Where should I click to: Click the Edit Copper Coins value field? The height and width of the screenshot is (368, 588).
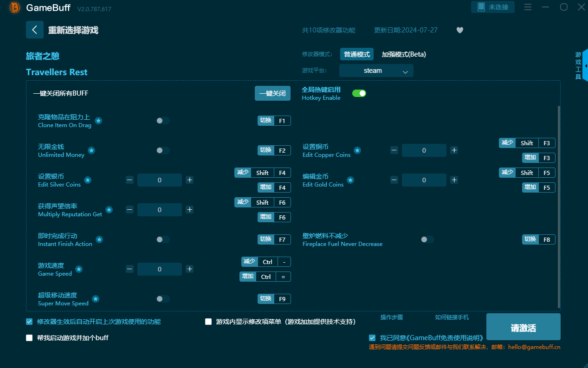(424, 150)
